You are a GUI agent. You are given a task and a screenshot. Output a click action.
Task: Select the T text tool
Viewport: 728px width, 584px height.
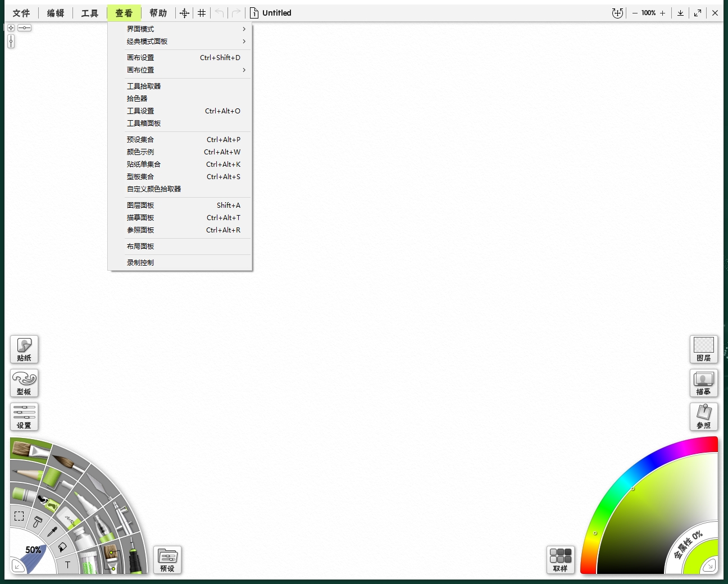[x=67, y=565]
